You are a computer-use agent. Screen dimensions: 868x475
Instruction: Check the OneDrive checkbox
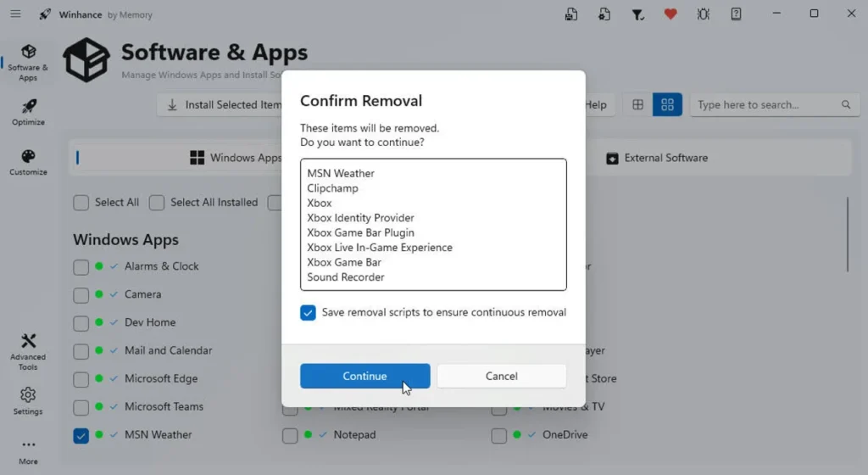498,436
